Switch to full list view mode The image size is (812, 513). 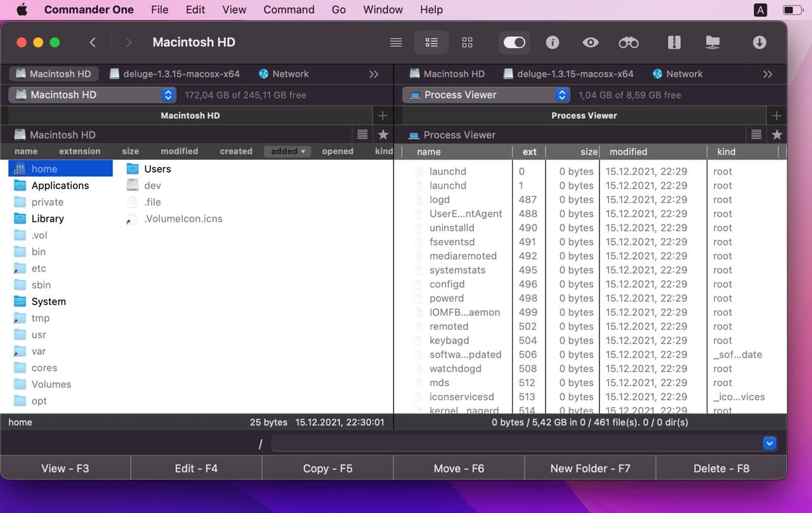(396, 43)
